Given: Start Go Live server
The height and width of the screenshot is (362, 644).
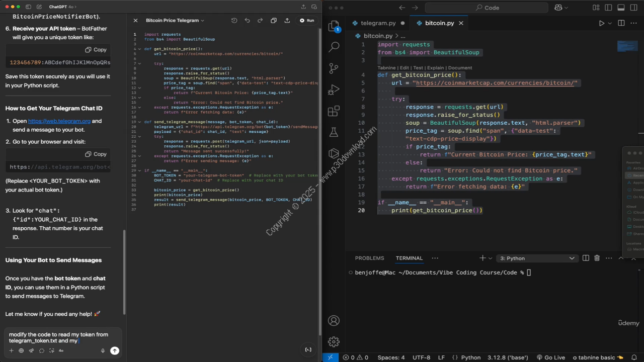Looking at the screenshot, I should pyautogui.click(x=551, y=357).
